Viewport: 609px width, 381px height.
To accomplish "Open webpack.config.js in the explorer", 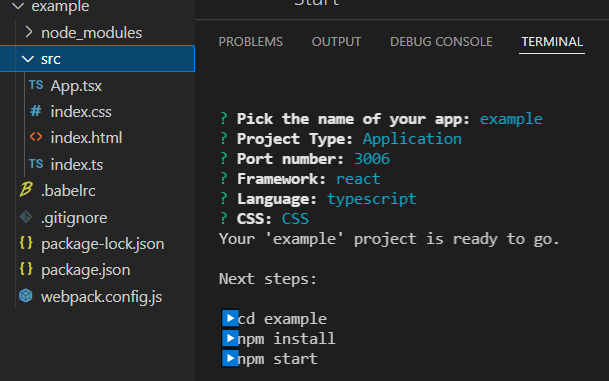I will point(101,297).
